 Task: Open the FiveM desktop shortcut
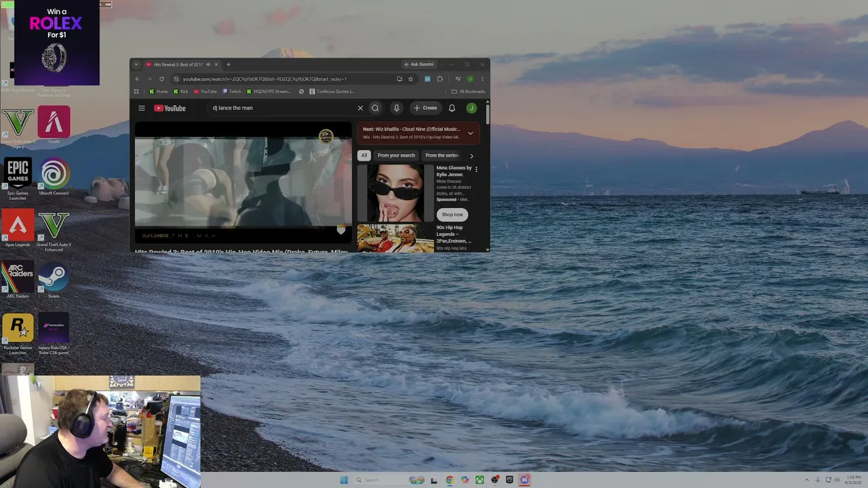click(54, 125)
